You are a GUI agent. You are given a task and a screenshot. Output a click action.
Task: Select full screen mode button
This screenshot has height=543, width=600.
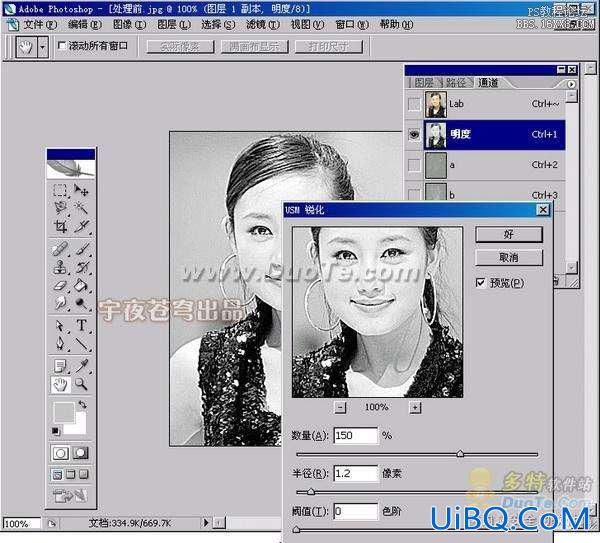coord(83,475)
